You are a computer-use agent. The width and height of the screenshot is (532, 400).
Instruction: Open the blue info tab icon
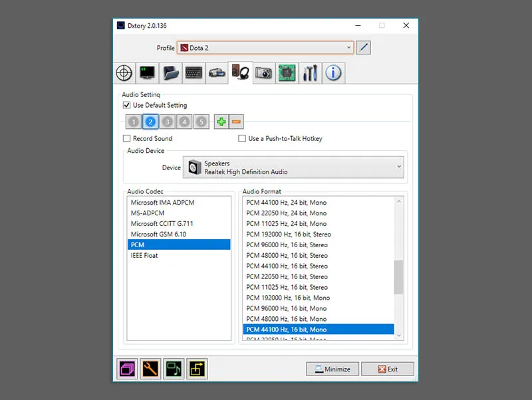pos(333,73)
